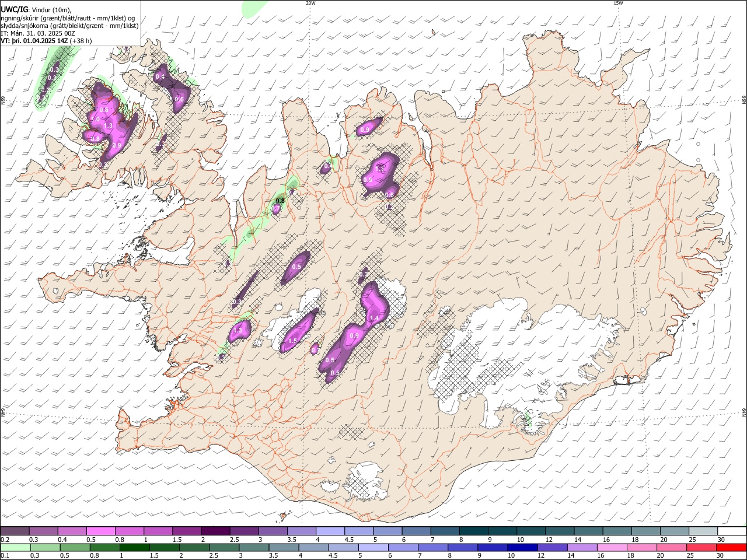Click the bright red swatch labeled 30 in the lower legend
The width and height of the screenshot is (747, 560).
[731, 547]
